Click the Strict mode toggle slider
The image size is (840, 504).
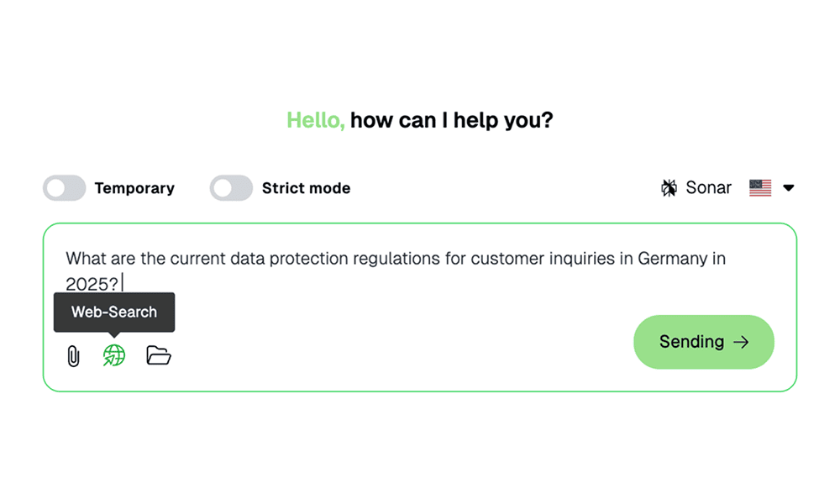pos(231,187)
